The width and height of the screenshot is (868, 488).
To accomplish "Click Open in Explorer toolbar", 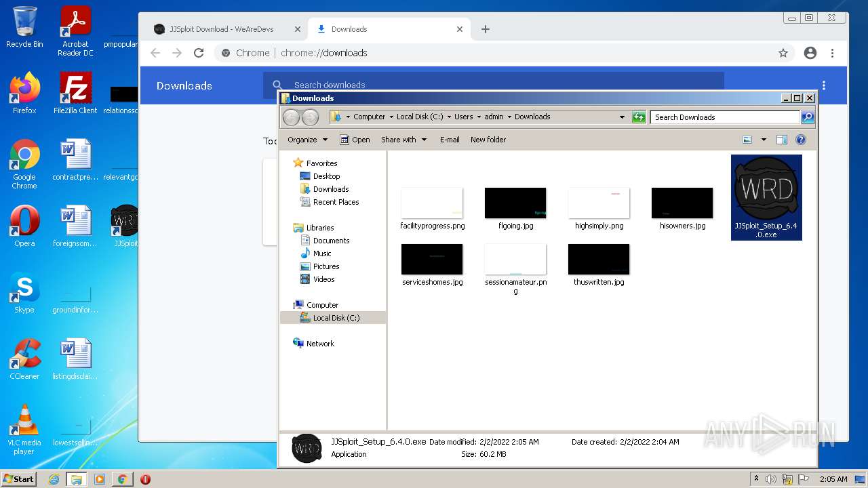I will point(355,140).
